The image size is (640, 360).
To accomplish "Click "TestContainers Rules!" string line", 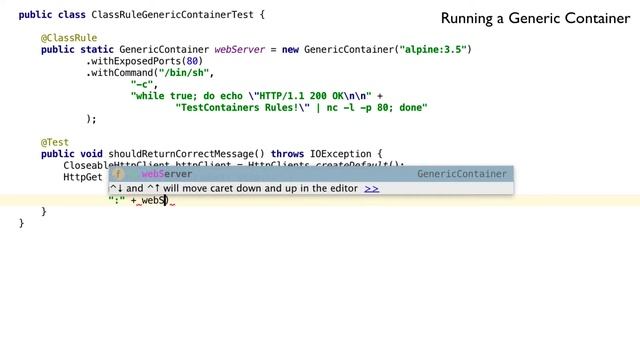I will pyautogui.click(x=301, y=108).
